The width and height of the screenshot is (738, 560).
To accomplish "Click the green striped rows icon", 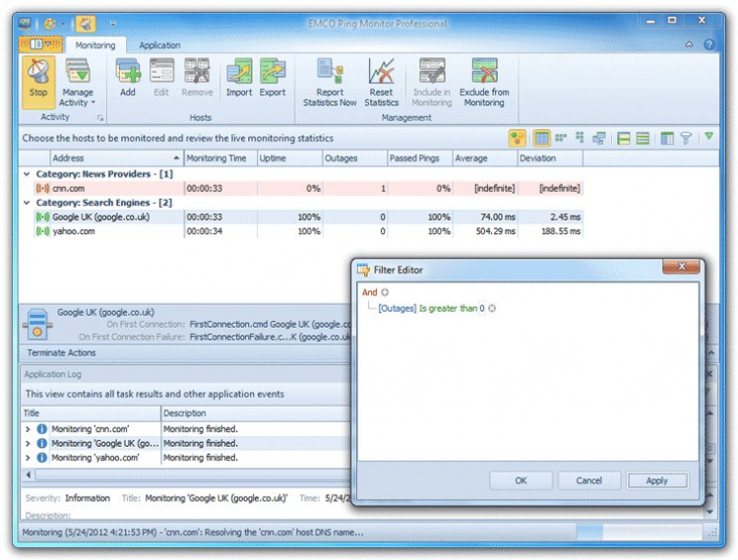I will click(643, 139).
